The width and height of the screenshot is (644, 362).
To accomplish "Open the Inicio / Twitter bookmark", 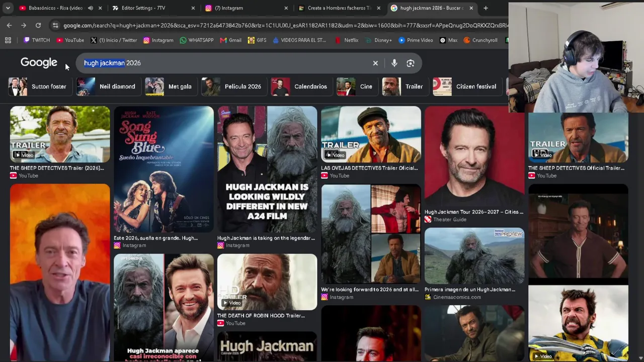I will 114,40.
